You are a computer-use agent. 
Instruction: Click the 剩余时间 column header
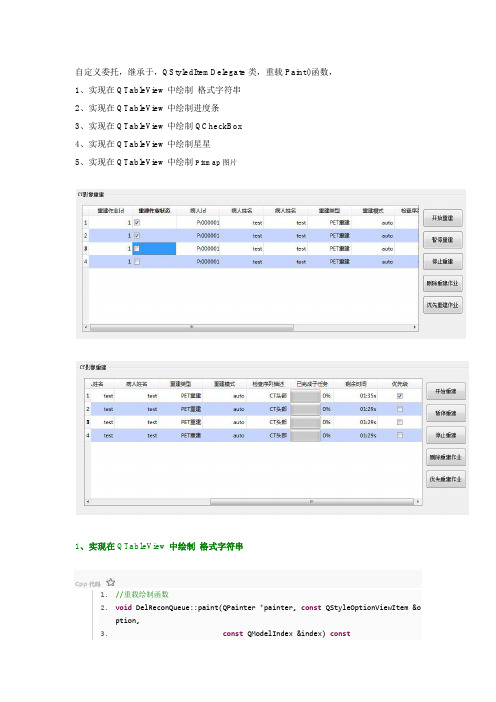[x=356, y=384]
